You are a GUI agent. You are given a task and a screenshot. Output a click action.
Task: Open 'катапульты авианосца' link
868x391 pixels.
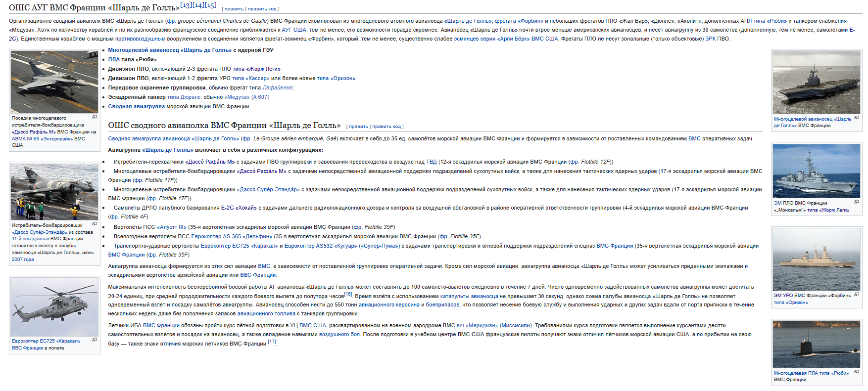pos(469,296)
